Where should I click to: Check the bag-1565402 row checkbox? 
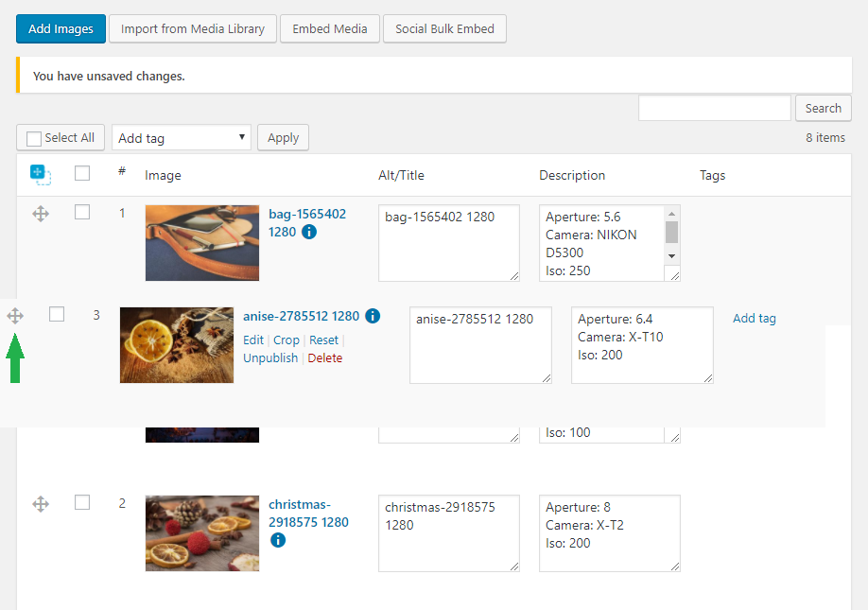82,212
